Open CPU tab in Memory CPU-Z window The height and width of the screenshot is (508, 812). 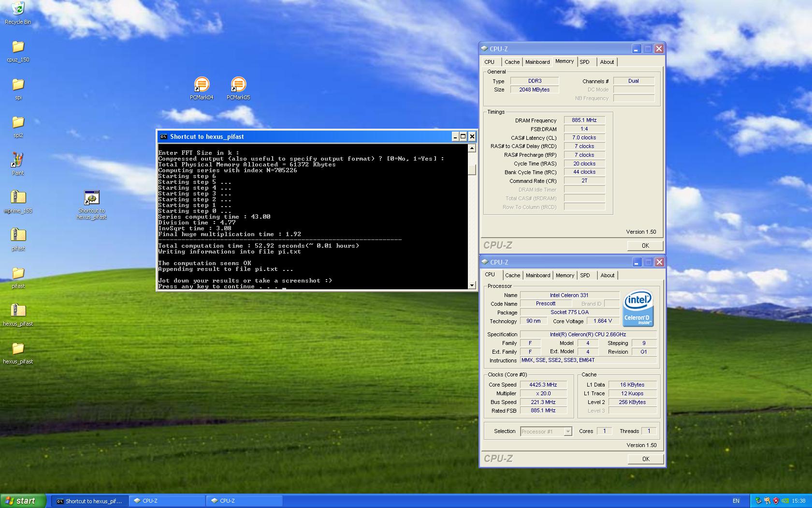[x=490, y=62]
